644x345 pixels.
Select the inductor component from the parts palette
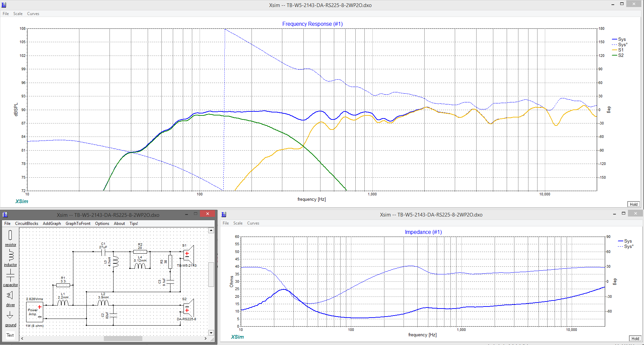(x=10, y=258)
